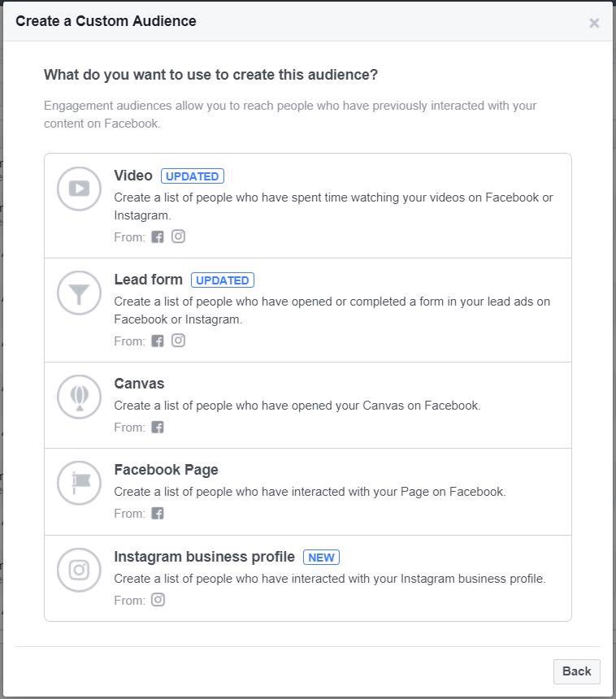Click the "From:" label in Video row
The height and width of the screenshot is (699, 616).
pos(130,237)
